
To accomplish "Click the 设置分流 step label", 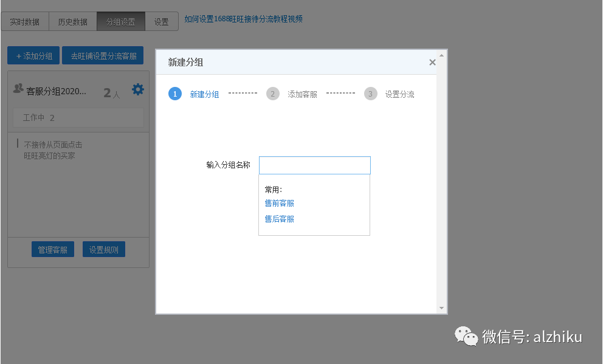I will click(400, 94).
